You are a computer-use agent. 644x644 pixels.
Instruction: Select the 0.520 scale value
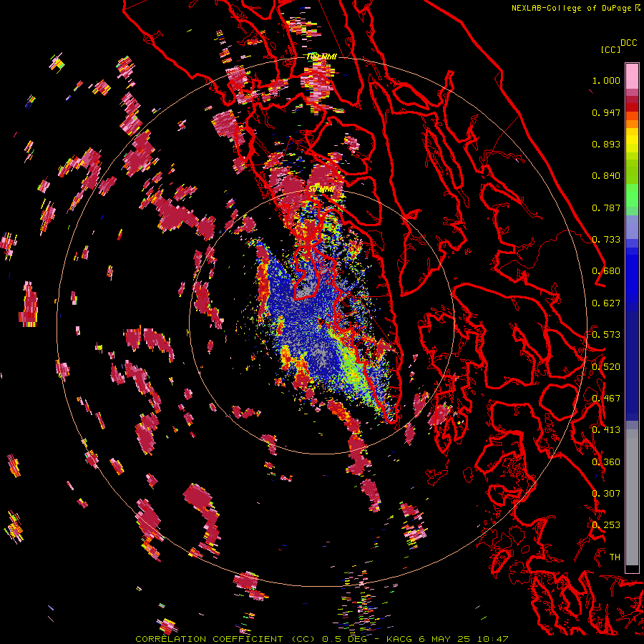606,367
